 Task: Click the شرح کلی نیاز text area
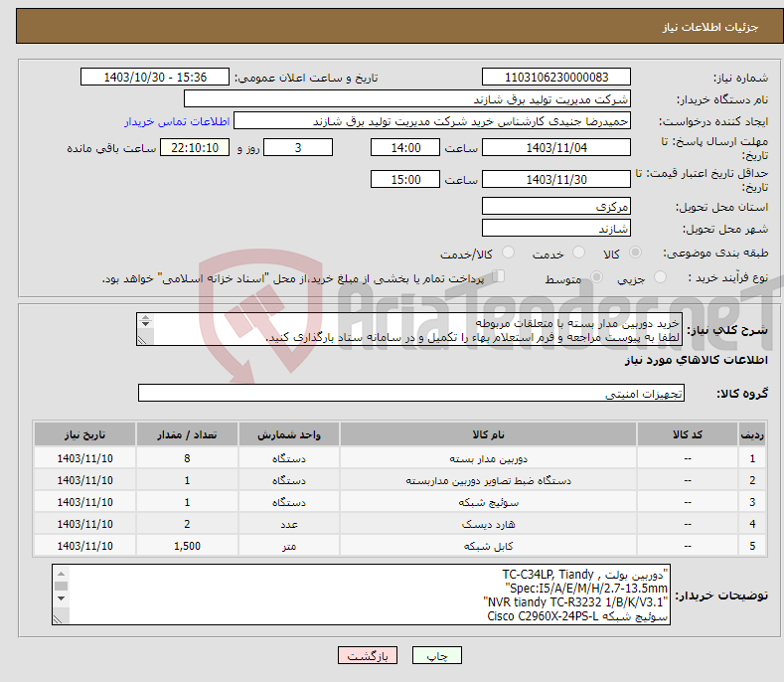[x=409, y=329]
